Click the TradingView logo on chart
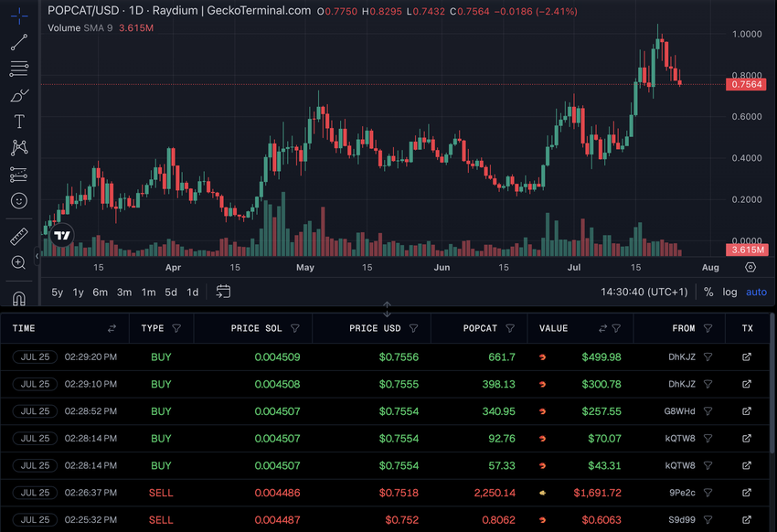Screen dimensions: 777x532 pyautogui.click(x=62, y=235)
